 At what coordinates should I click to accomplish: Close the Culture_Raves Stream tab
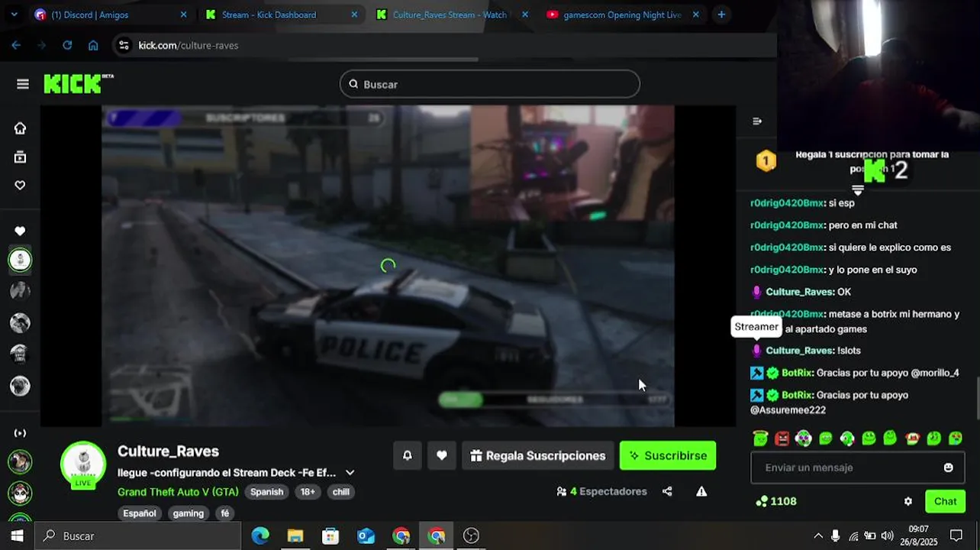click(524, 15)
